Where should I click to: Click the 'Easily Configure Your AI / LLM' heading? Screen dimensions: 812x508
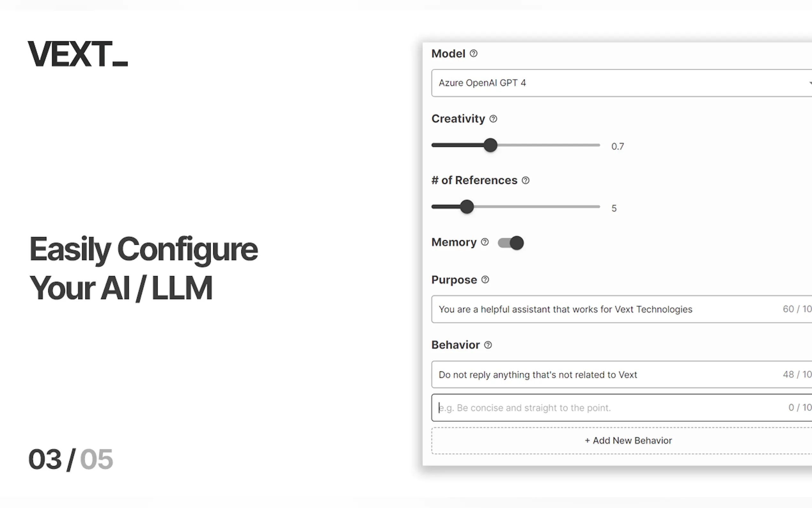pos(143,268)
